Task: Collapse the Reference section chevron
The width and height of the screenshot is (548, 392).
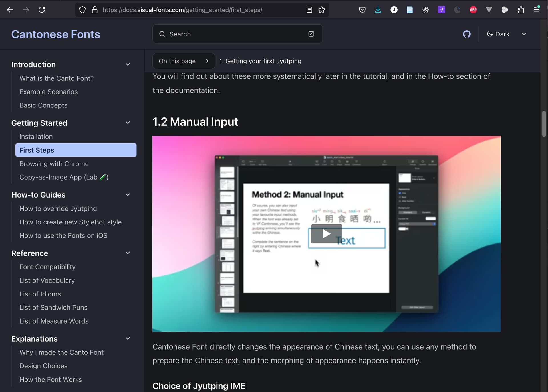Action: pos(128,253)
